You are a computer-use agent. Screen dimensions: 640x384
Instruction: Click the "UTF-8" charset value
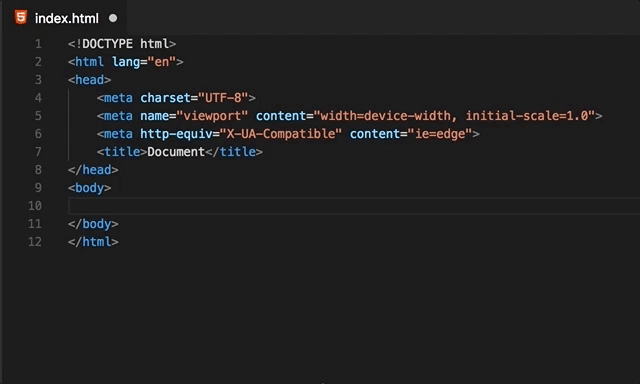coord(223,98)
